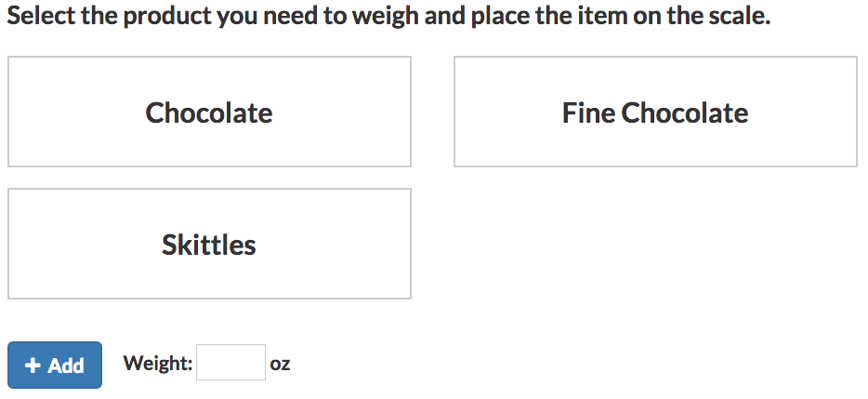Select the top-left product option
The width and height of the screenshot is (868, 399).
click(x=209, y=112)
